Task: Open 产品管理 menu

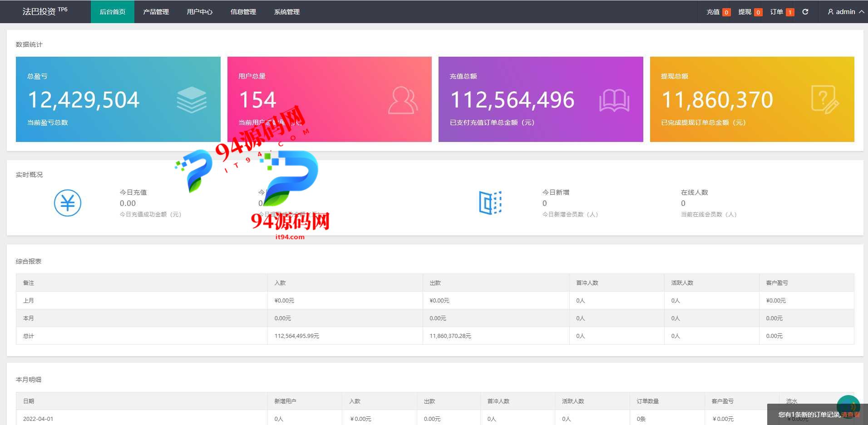Action: (156, 12)
